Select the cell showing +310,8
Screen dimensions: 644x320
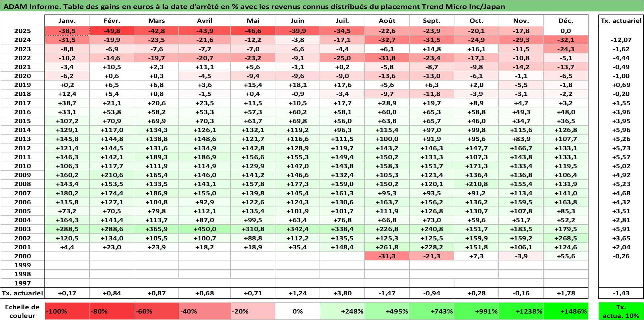tap(253, 229)
